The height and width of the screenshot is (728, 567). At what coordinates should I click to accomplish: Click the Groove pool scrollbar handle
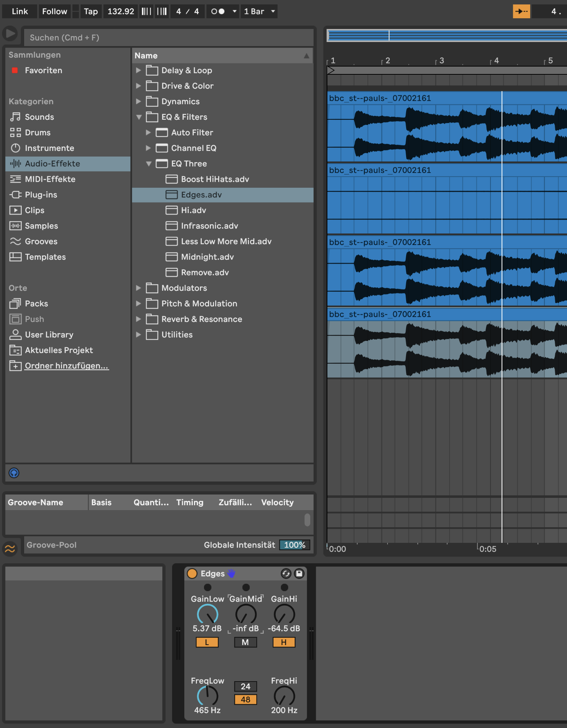[307, 520]
